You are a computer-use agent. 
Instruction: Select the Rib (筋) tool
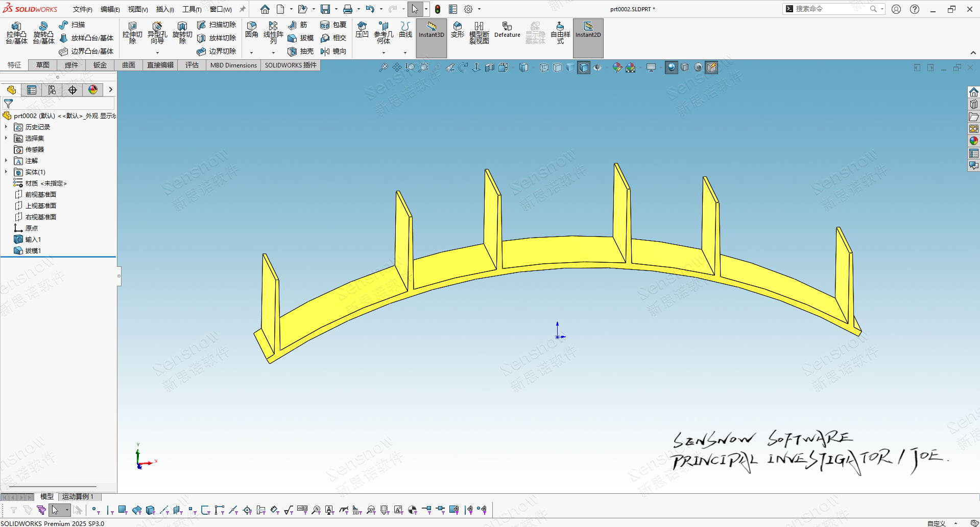(x=293, y=25)
